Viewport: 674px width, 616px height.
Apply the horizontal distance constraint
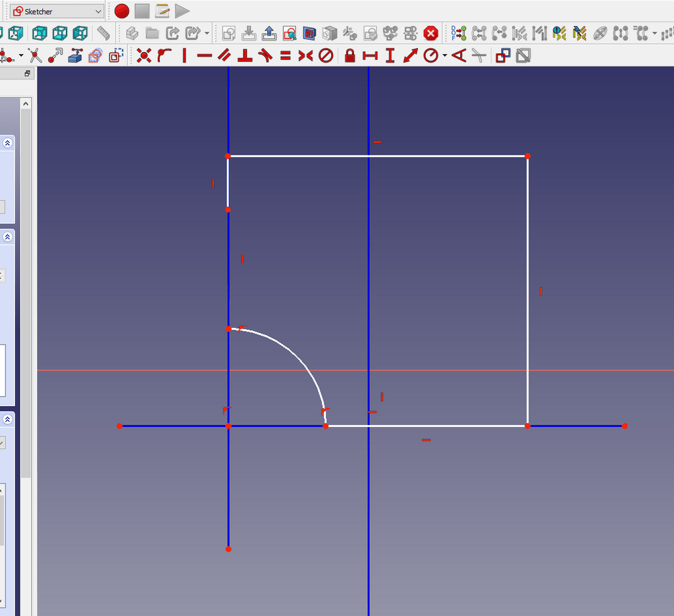370,55
